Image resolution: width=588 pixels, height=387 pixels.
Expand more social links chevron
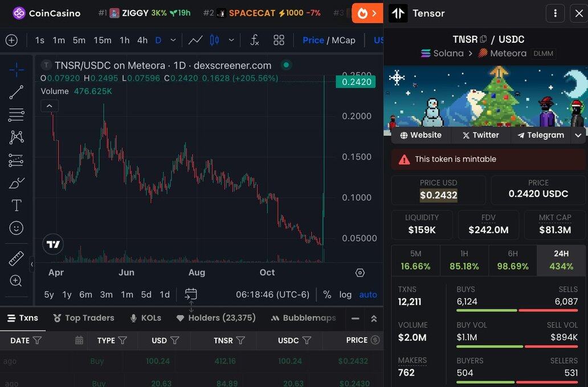coord(578,135)
